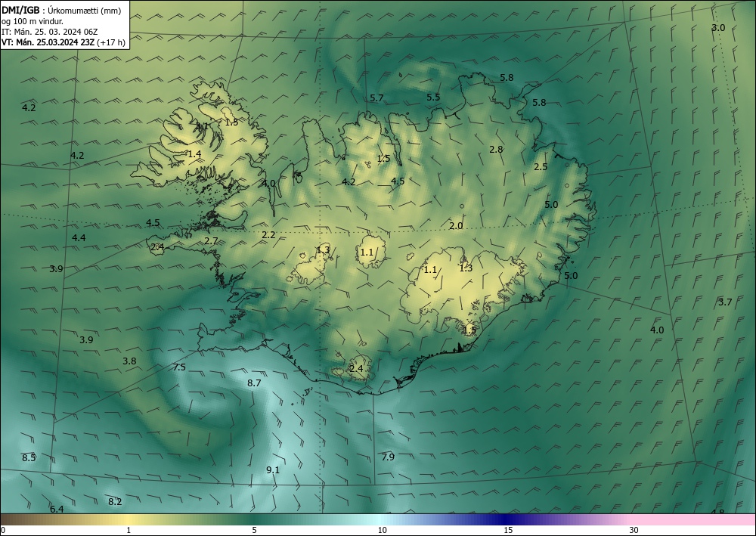Click the 8.5 value label
Image resolution: width=756 pixels, height=536 pixels.
[29, 457]
